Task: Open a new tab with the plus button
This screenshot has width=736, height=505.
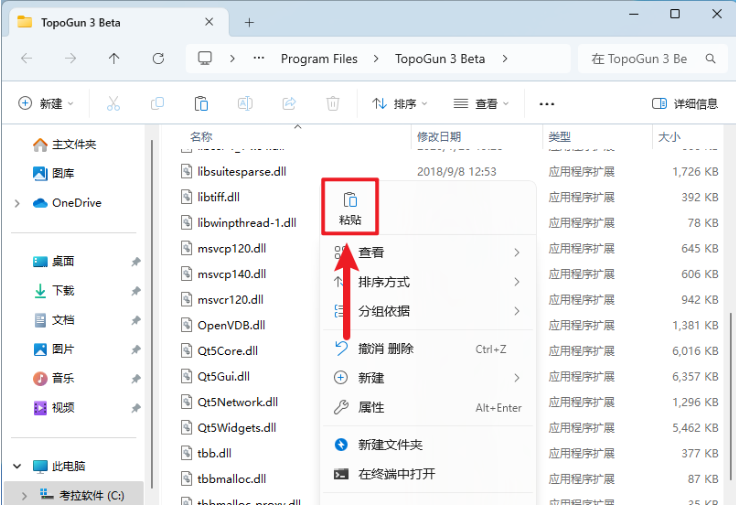Action: point(249,23)
